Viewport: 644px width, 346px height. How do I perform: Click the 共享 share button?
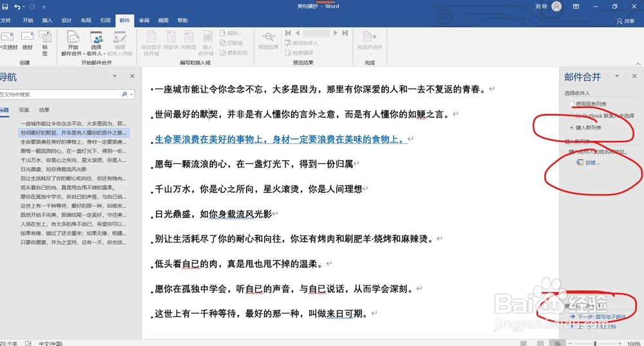[626, 21]
